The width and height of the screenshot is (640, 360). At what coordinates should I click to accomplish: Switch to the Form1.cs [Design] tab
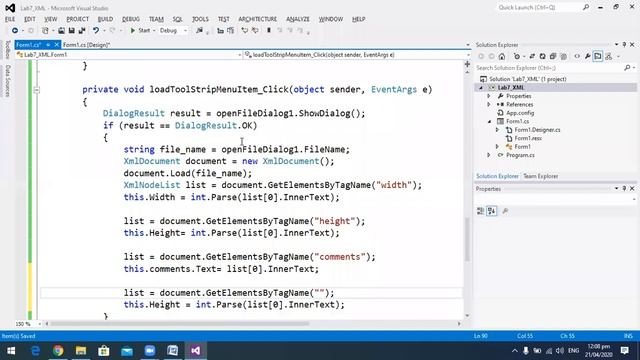point(87,45)
